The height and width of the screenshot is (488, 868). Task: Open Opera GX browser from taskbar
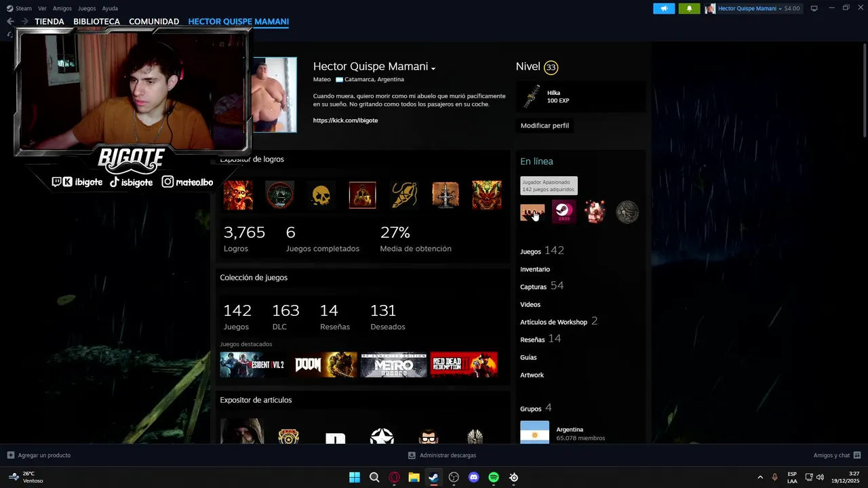click(394, 477)
